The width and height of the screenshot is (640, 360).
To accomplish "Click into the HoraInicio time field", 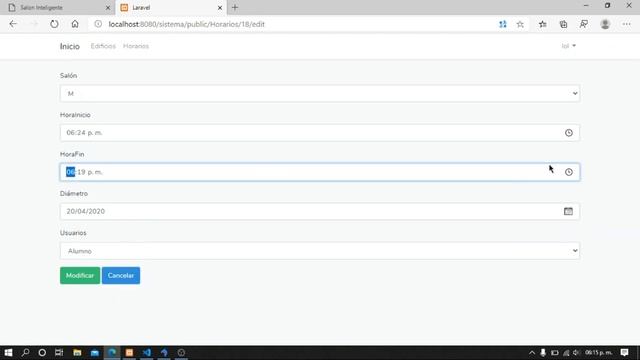I will coord(320,133).
